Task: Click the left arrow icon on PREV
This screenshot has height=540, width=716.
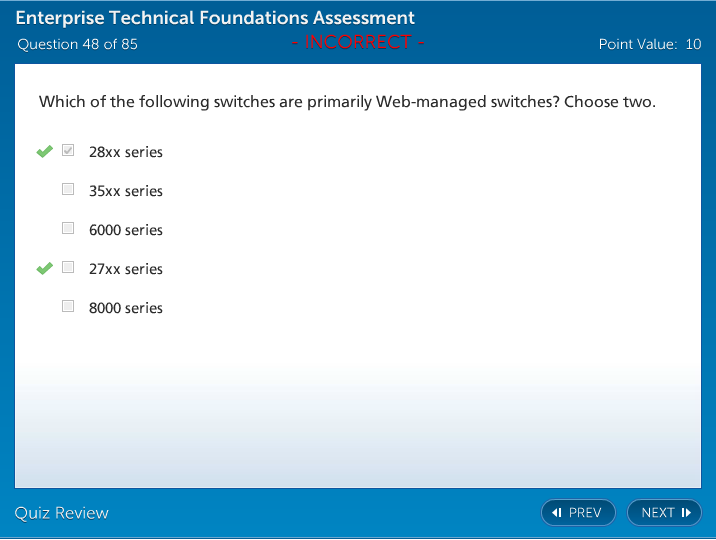Action: click(557, 513)
